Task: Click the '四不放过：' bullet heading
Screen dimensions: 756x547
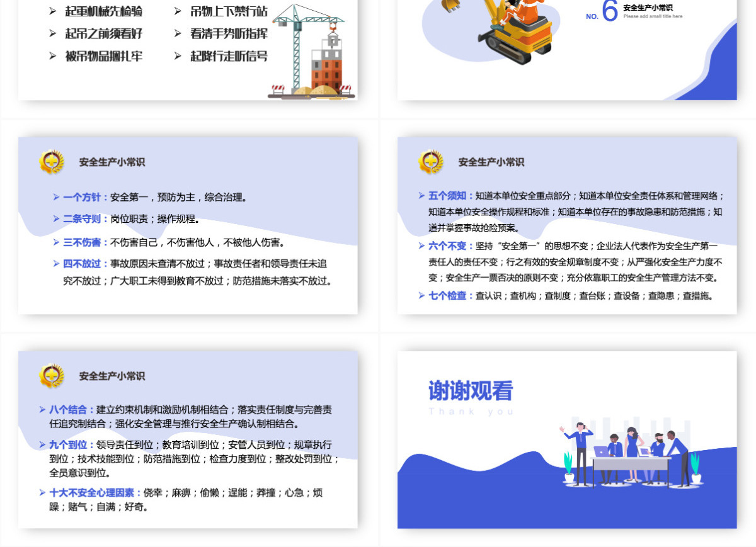Action: click(86, 264)
